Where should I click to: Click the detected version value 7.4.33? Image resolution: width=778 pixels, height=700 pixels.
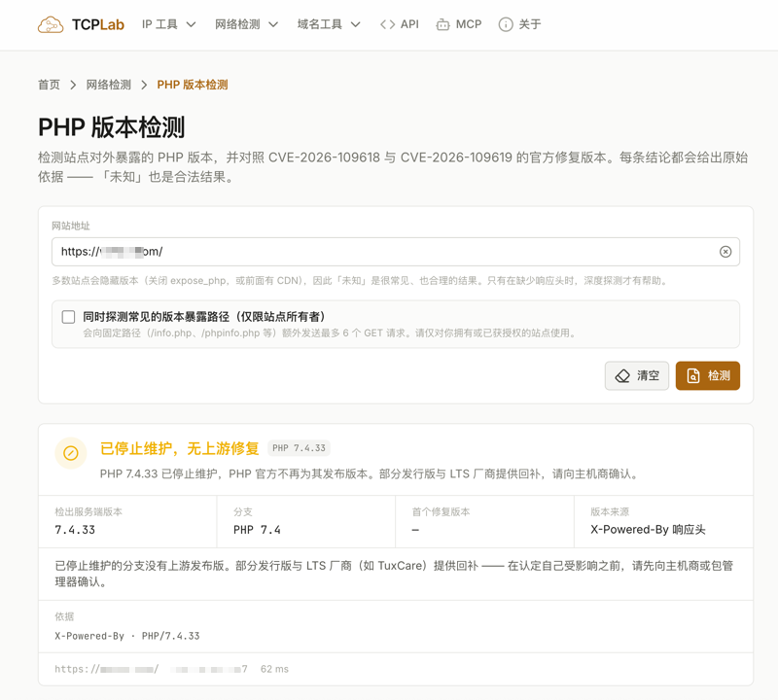[x=75, y=530]
